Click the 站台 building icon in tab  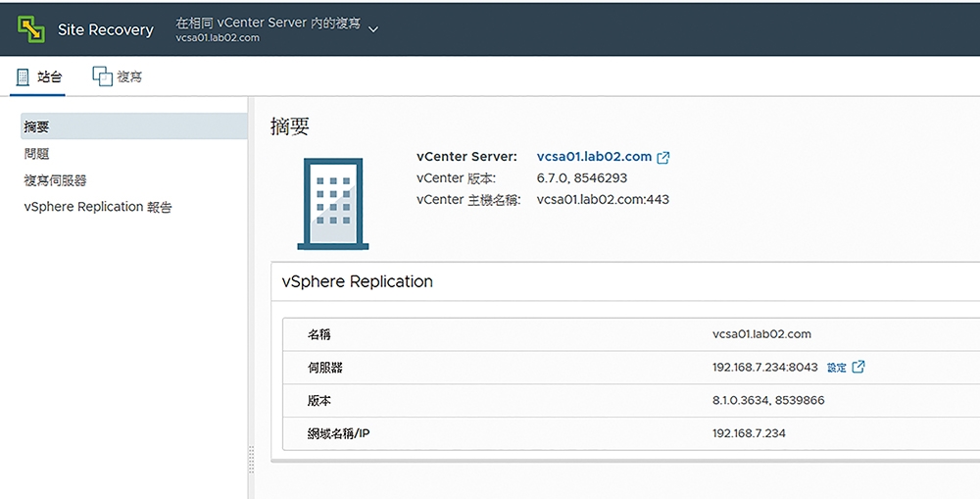pyautogui.click(x=23, y=76)
